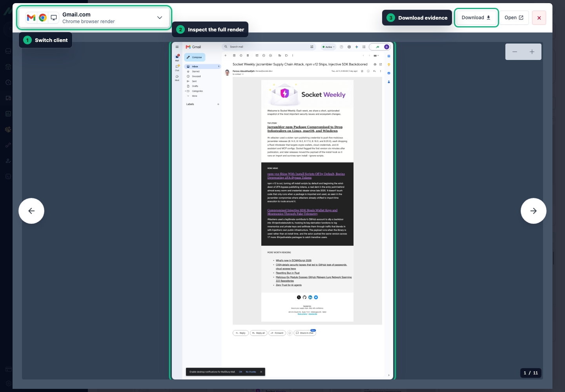
Task: Click the Report spam icon
Action: [x=241, y=55]
